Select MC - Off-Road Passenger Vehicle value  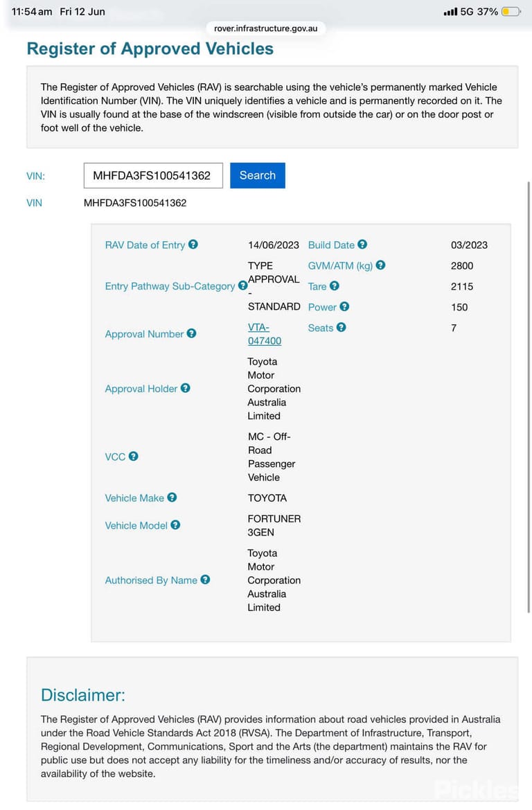click(272, 457)
